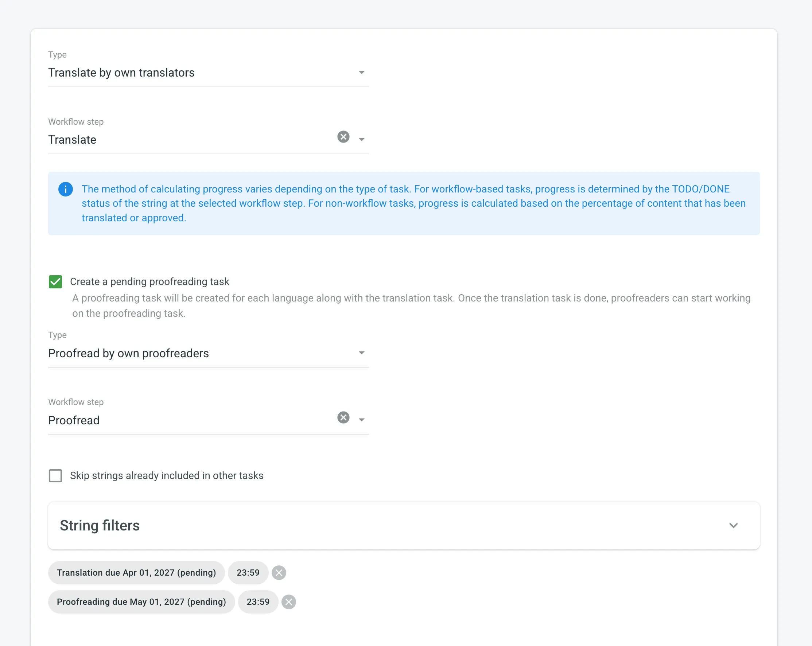Image resolution: width=812 pixels, height=646 pixels.
Task: Remove the Translation due Apr 01 deadline chip
Action: [x=279, y=573]
